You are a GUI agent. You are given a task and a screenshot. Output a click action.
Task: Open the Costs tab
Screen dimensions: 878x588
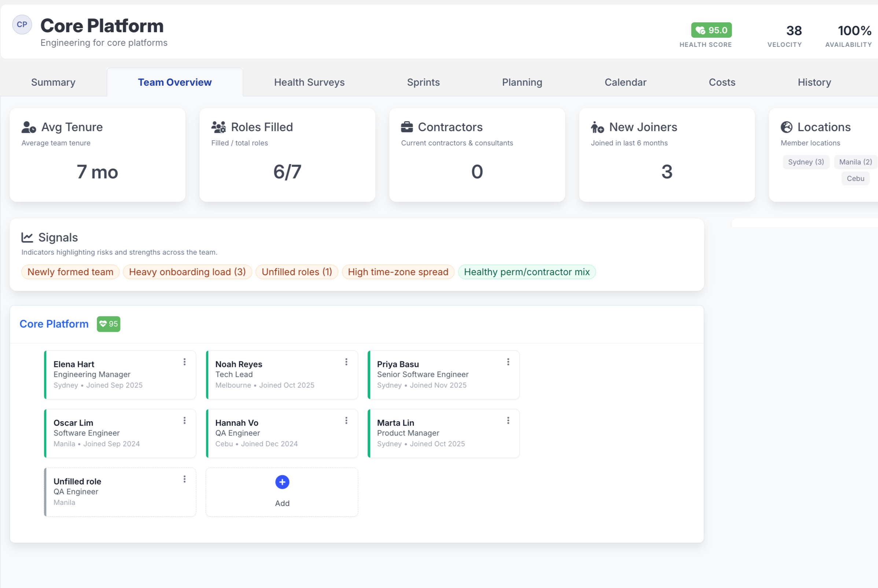722,82
